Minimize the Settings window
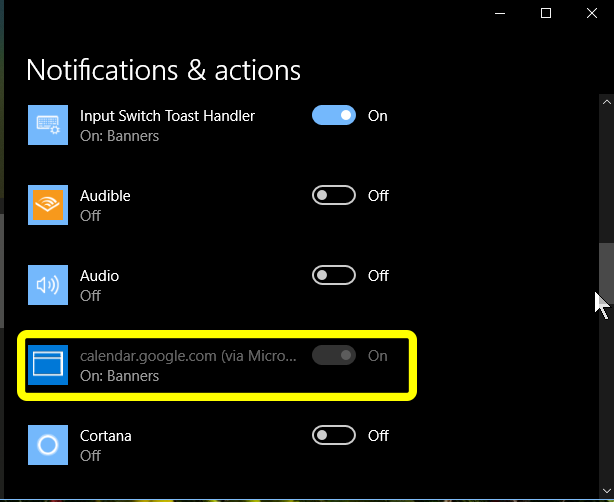 [x=499, y=13]
